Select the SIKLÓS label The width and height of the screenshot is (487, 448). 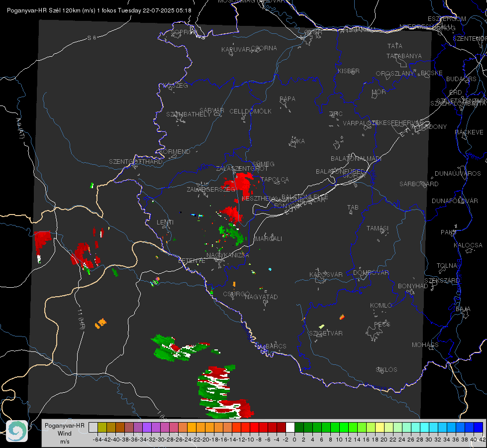pyautogui.click(x=387, y=370)
